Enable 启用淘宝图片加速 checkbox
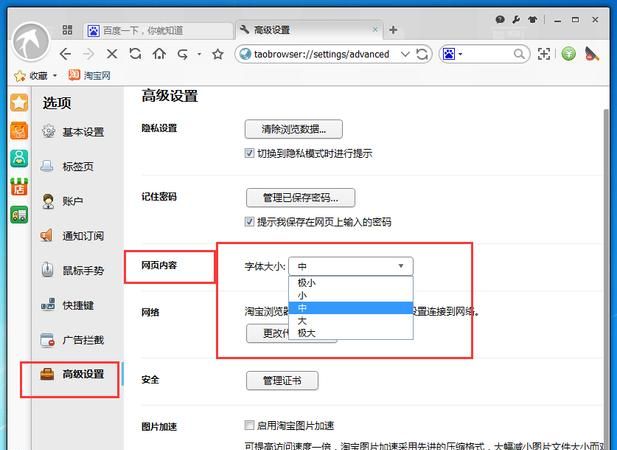Image resolution: width=617 pixels, height=450 pixels. coord(249,425)
